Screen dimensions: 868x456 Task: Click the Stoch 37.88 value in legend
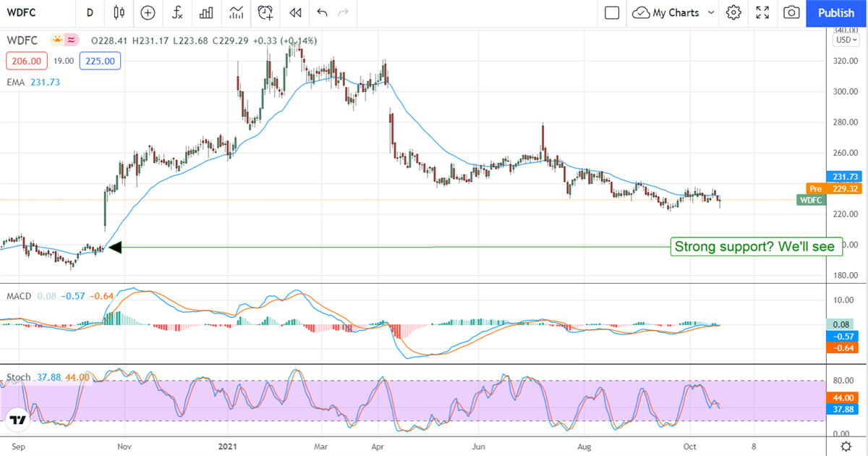point(48,377)
